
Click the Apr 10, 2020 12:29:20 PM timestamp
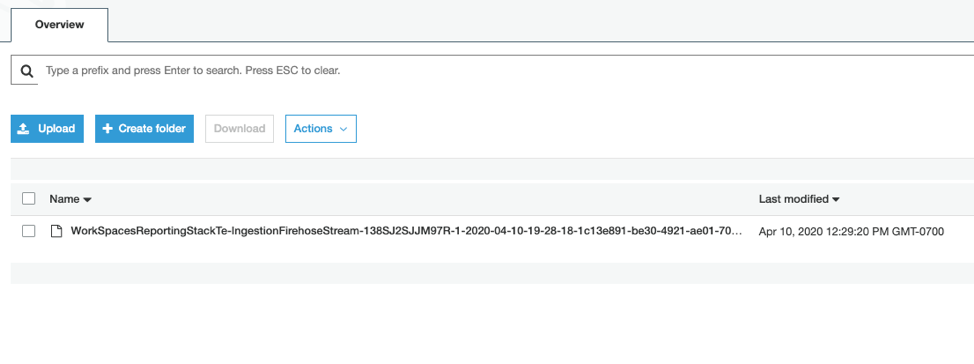(x=851, y=232)
